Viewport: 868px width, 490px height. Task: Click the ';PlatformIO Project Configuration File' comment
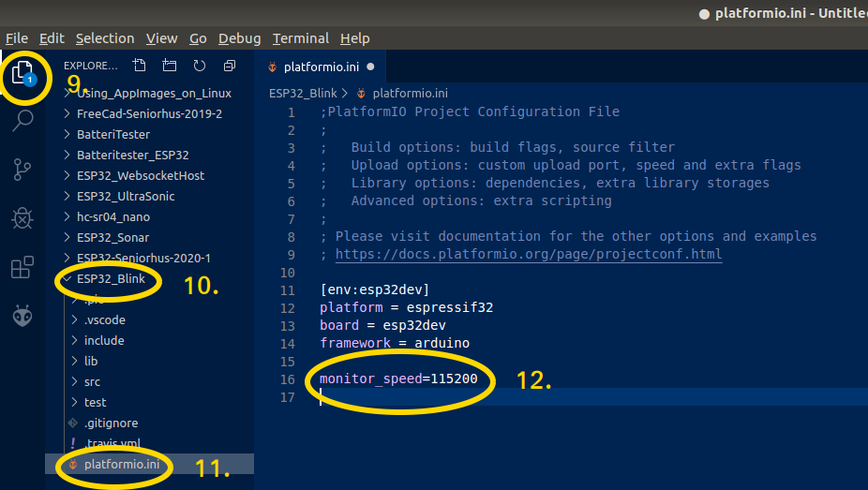coord(470,111)
